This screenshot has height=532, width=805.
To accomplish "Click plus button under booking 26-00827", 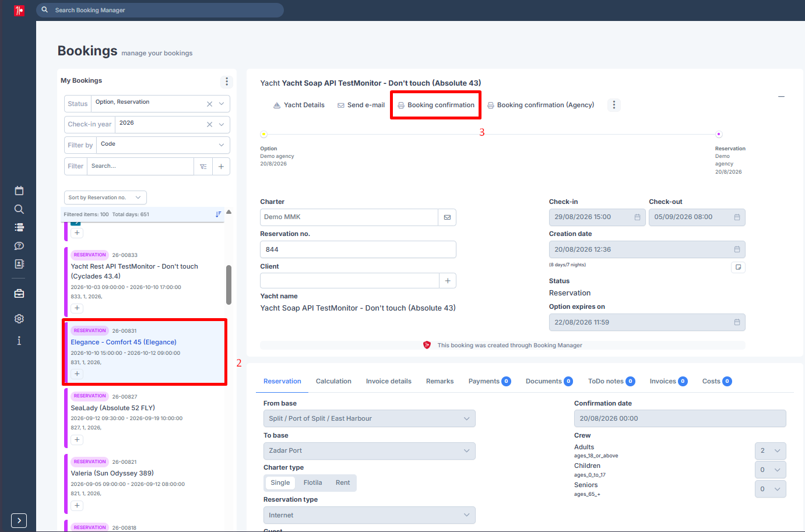I will (77, 440).
